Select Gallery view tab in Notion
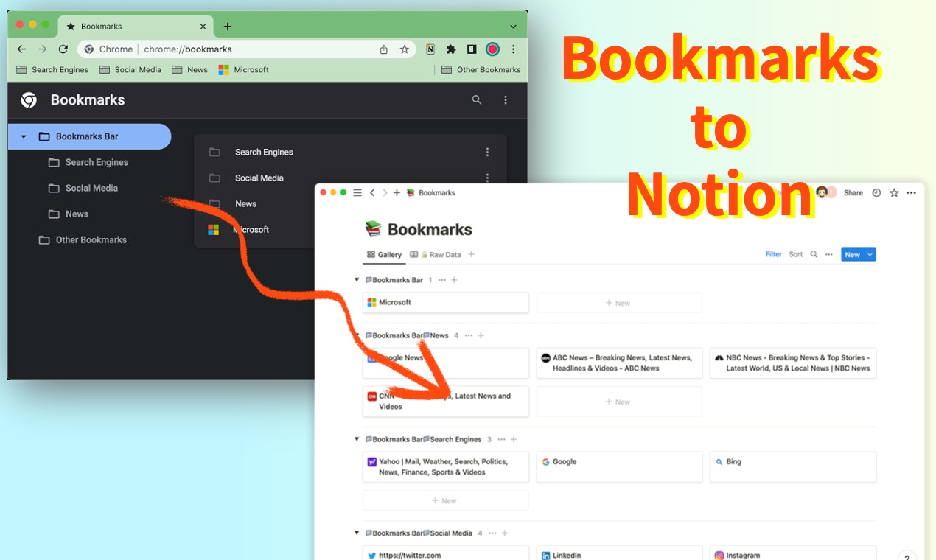Screen dimensions: 936x560 tap(384, 255)
